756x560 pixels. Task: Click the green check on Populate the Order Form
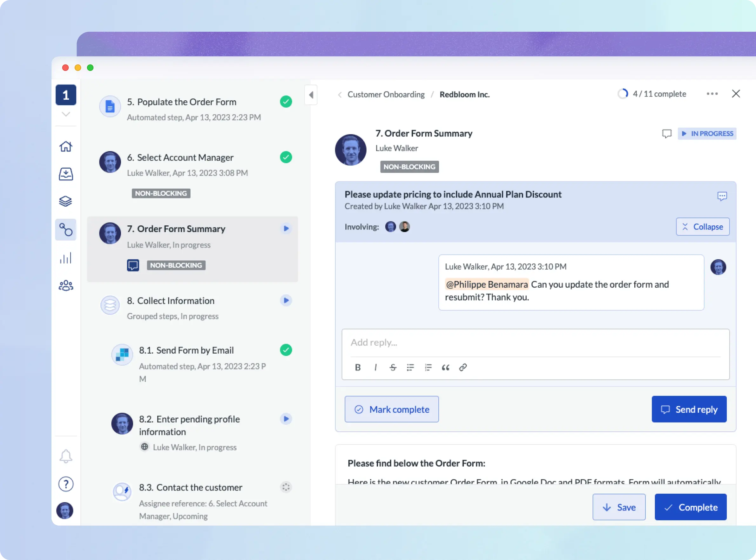(286, 102)
